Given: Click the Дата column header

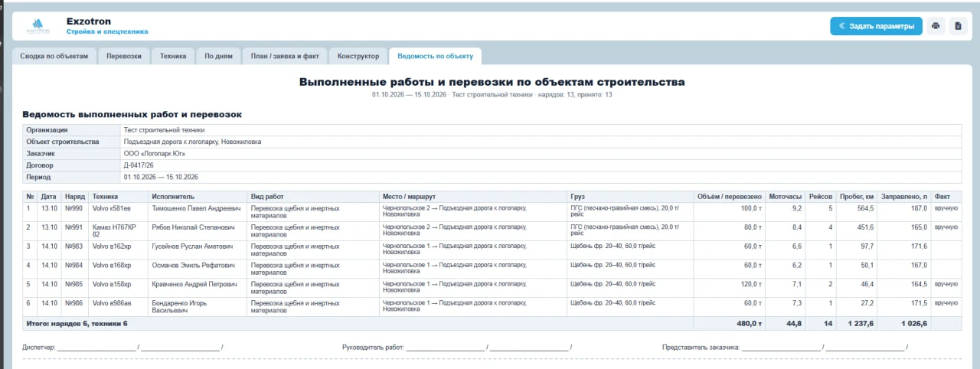Looking at the screenshot, I should [50, 197].
